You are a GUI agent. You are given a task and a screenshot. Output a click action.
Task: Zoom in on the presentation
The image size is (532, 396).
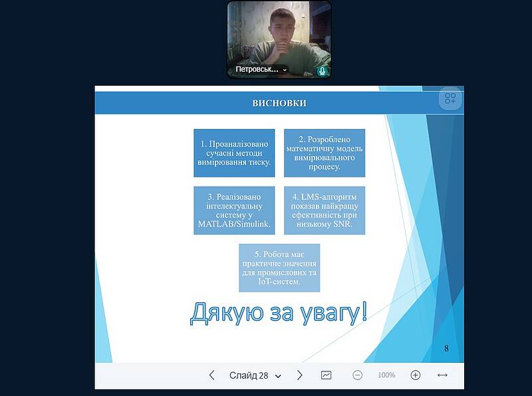tap(416, 375)
